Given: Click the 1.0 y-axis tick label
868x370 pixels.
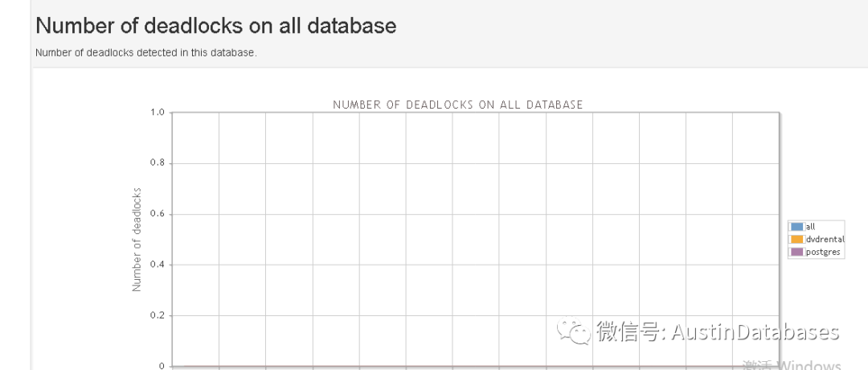Looking at the screenshot, I should coord(157,113).
